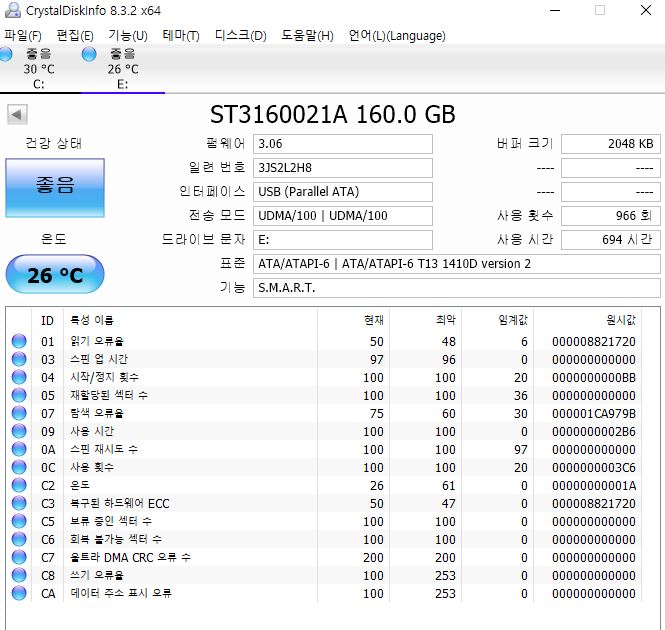The height and width of the screenshot is (630, 665).
Task: Click status icon for attribute C8 쓰기 오류율
Action: [x=19, y=575]
